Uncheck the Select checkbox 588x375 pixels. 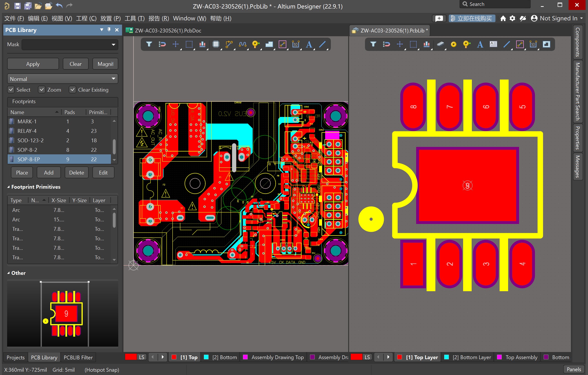[x=11, y=90]
